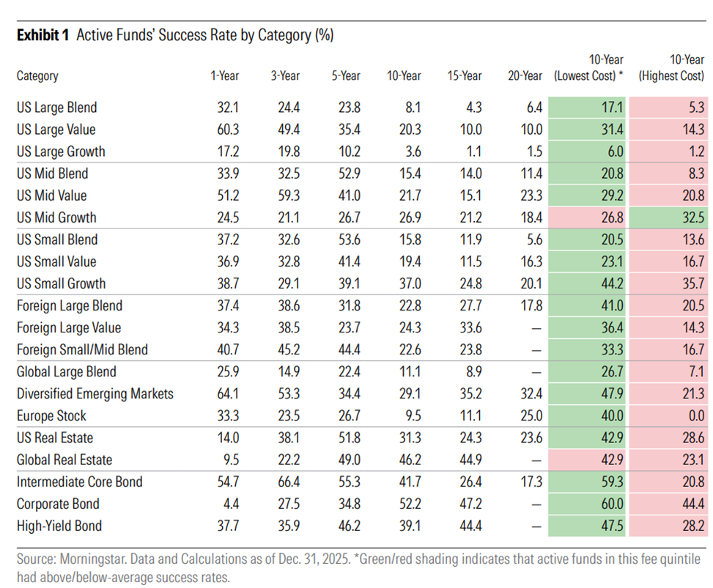Click the green 32.5 highest-cost cell
Image resolution: width=713 pixels, height=588 pixels.
(x=668, y=217)
